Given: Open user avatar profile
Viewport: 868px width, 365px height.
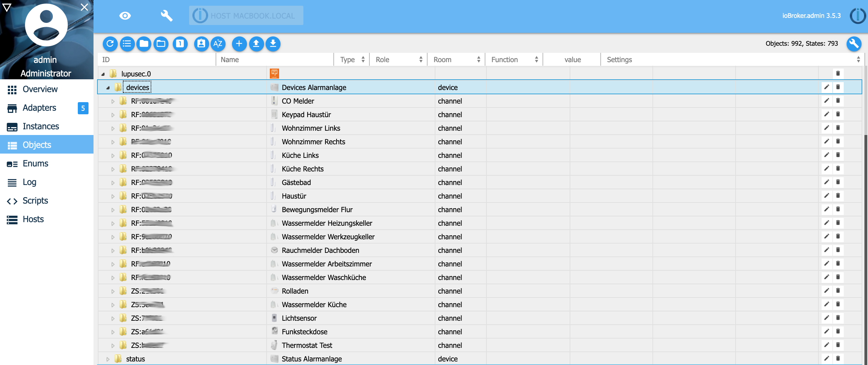Looking at the screenshot, I should coord(46,25).
